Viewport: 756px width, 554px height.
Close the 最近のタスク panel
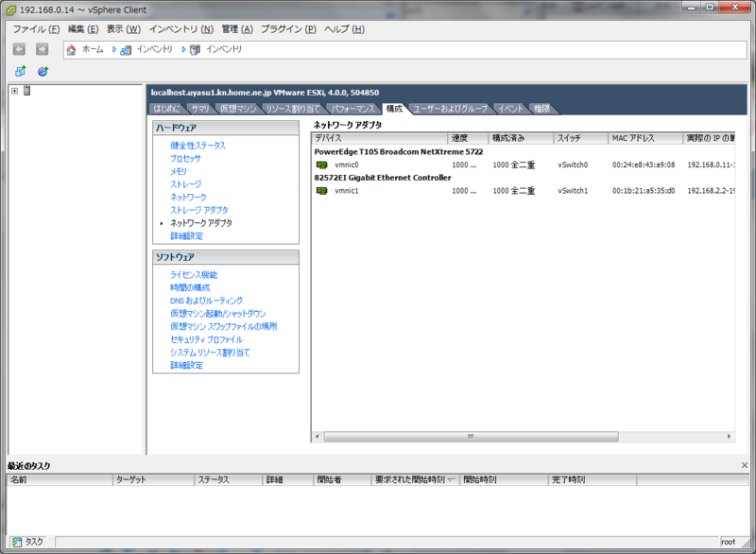coord(745,466)
